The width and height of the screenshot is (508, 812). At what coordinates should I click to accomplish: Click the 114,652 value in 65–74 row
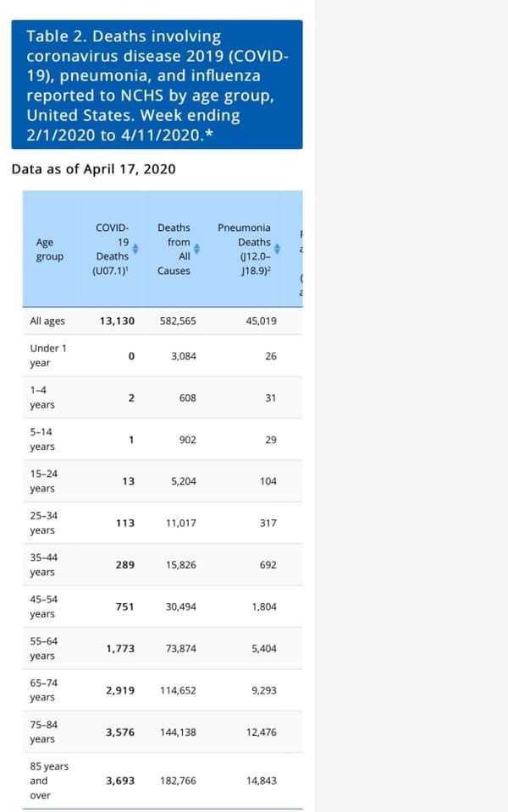click(178, 690)
